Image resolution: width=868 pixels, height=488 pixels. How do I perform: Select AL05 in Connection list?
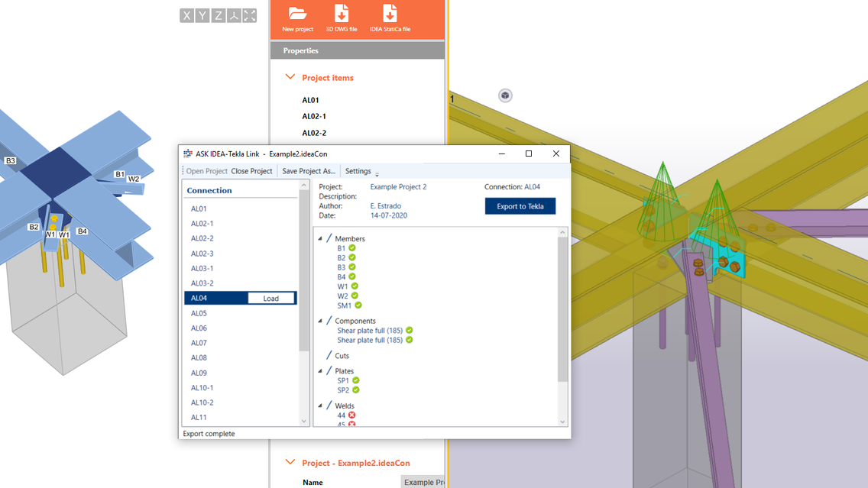point(199,313)
